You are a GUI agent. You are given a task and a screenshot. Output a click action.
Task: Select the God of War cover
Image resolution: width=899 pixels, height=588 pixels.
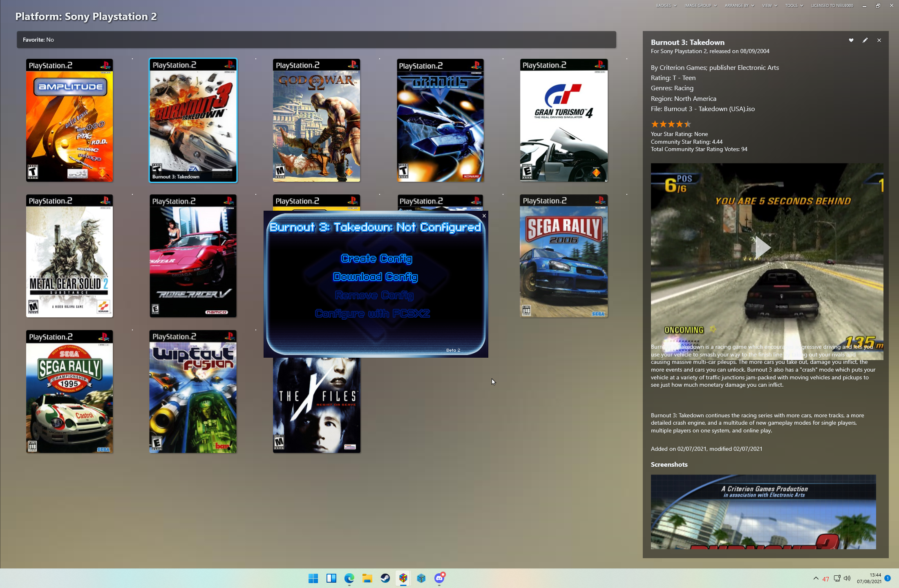pos(317,120)
